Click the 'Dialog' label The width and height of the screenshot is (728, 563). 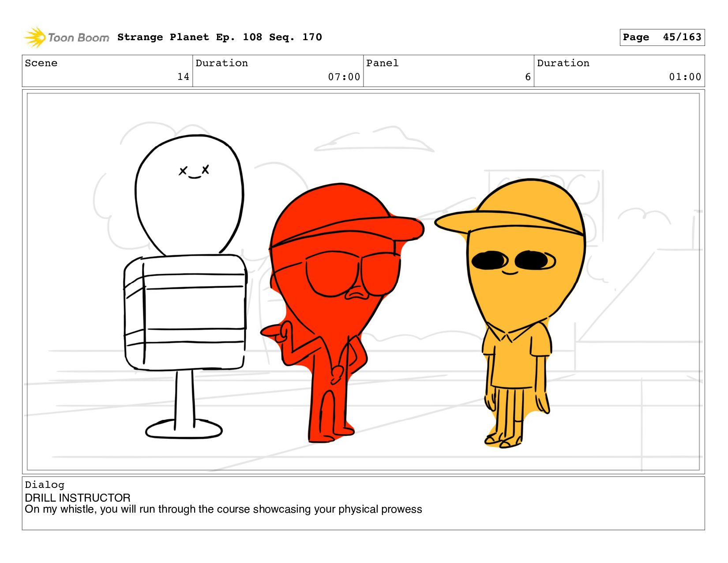coord(45,485)
